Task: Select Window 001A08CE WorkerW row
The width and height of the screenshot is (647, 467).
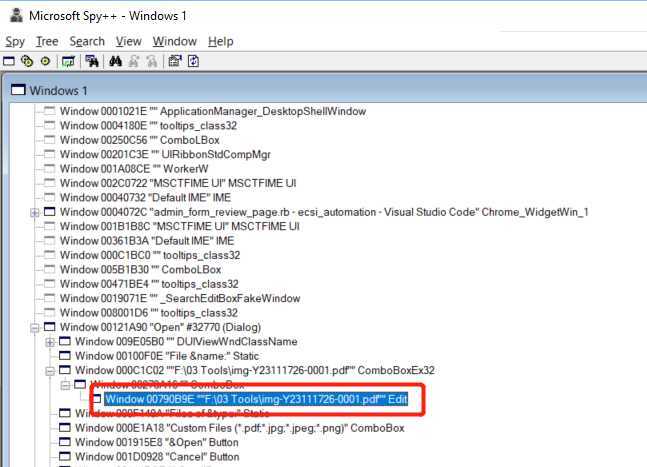Action: [134, 169]
